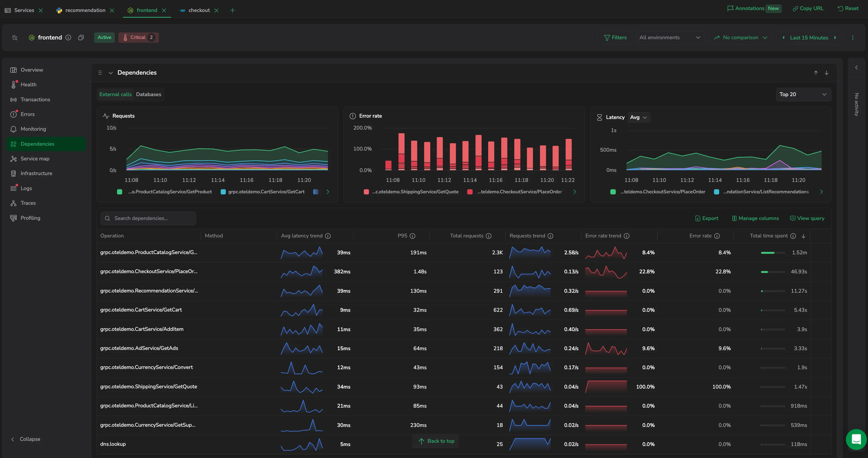
Task: Select the External calls tab
Action: 115,94
